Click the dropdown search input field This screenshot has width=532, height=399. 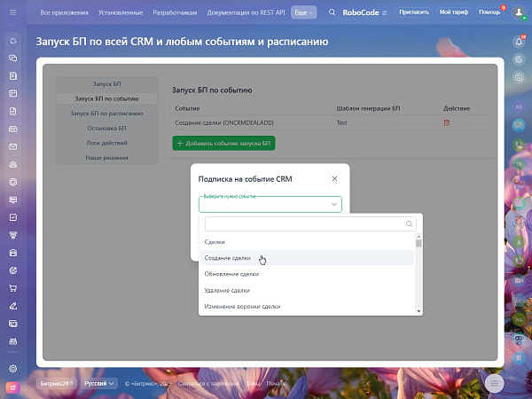[306, 224]
